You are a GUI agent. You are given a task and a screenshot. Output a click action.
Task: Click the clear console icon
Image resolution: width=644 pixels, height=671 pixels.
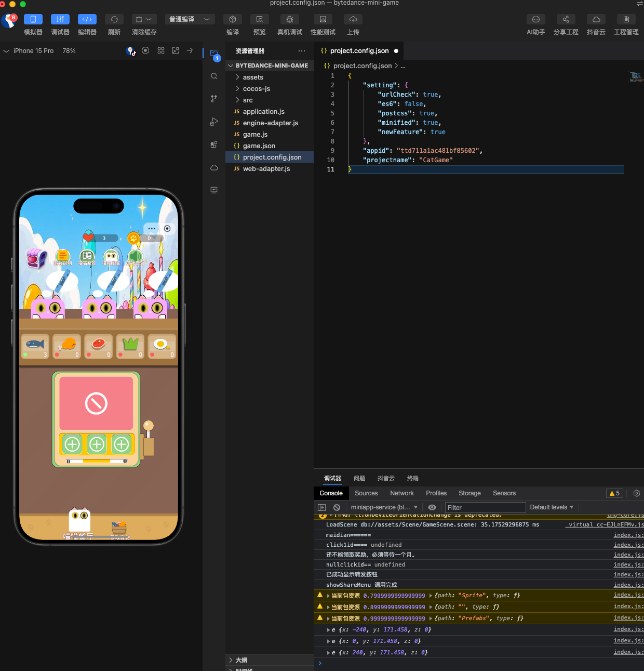[x=337, y=507]
